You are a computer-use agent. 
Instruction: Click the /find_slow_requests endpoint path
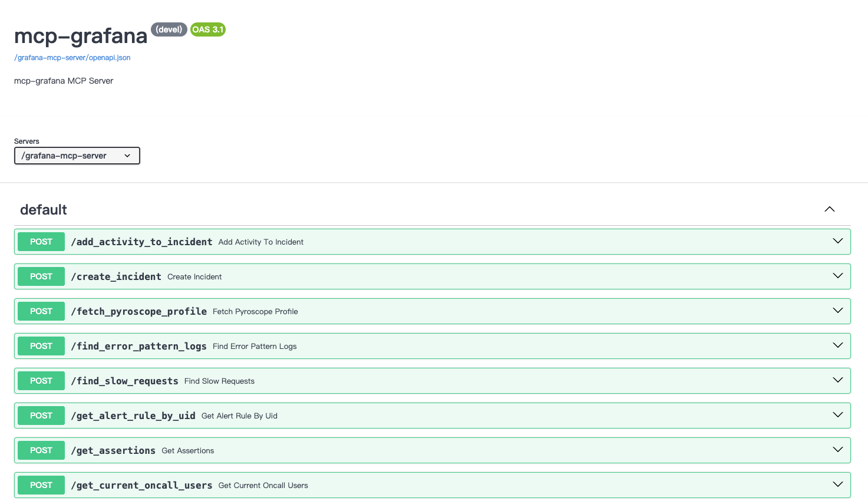[124, 381]
